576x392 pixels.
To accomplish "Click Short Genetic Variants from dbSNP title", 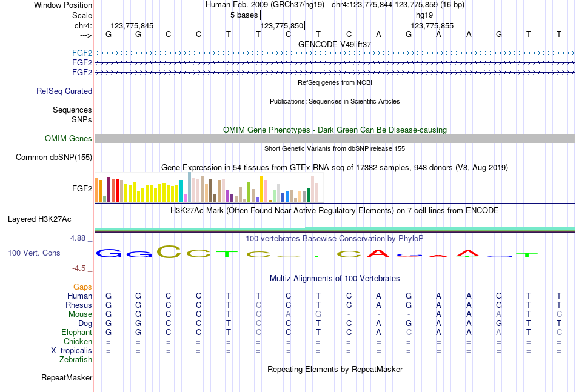I will [335, 148].
